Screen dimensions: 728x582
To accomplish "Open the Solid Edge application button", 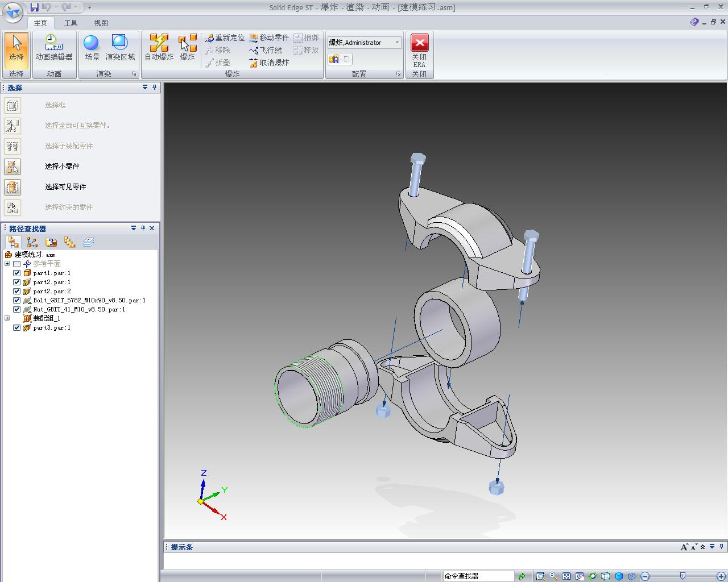I will [x=13, y=12].
